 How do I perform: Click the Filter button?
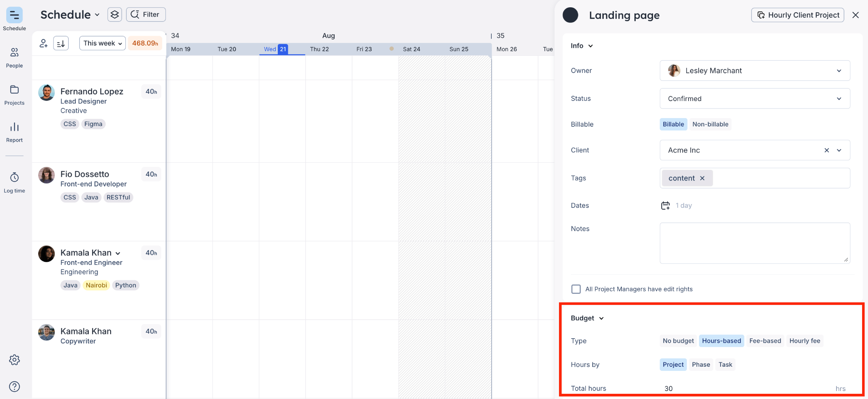pos(146,15)
